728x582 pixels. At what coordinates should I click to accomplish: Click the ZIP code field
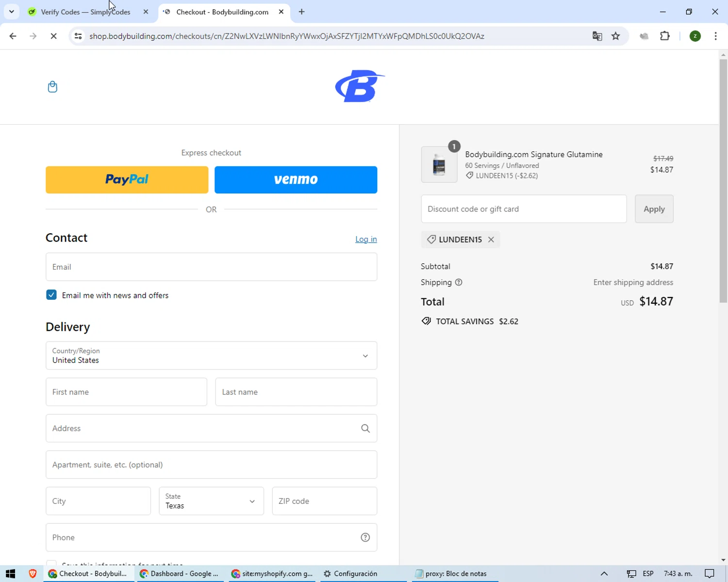325,501
